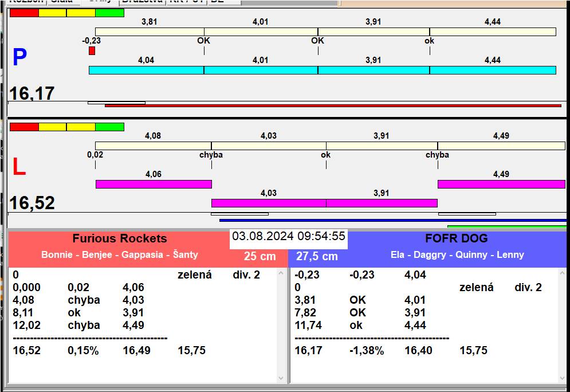Image resolution: width=570 pixels, height=392 pixels.
Task: Click the blue lane letter P
Action: pos(19,57)
